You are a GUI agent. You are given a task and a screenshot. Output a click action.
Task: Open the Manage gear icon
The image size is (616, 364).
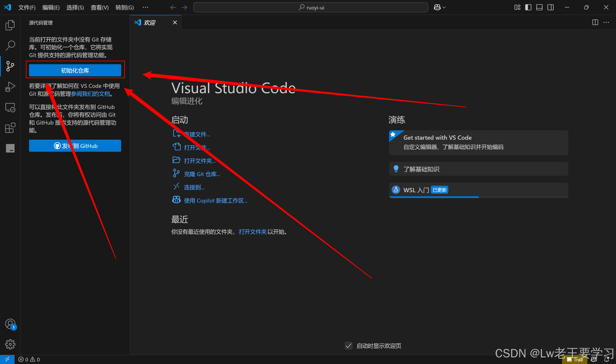[10, 344]
